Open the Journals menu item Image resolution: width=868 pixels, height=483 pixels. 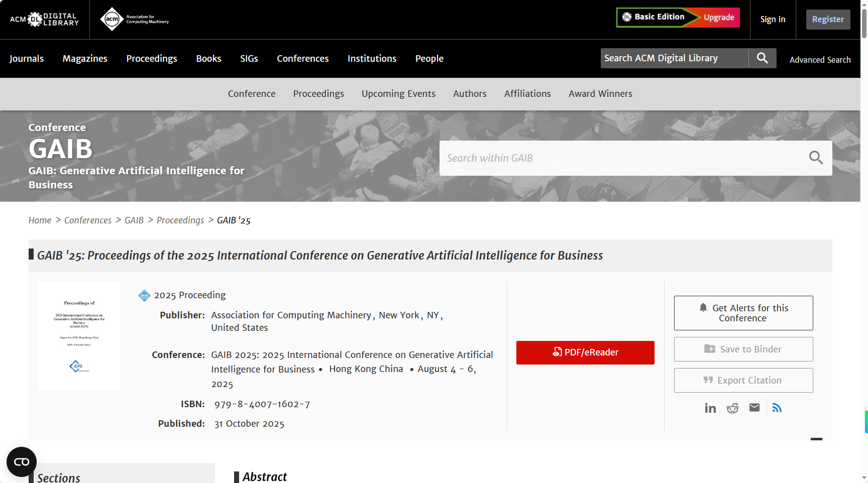pyautogui.click(x=27, y=59)
